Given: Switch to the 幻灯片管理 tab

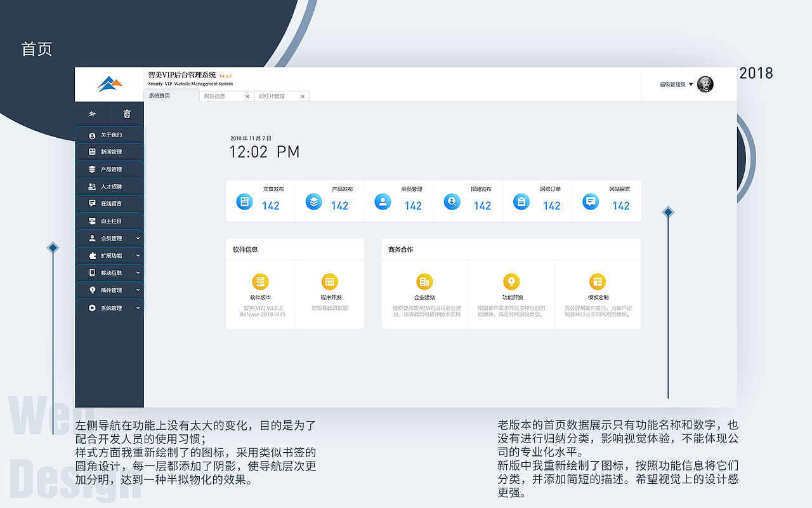Looking at the screenshot, I should [281, 97].
